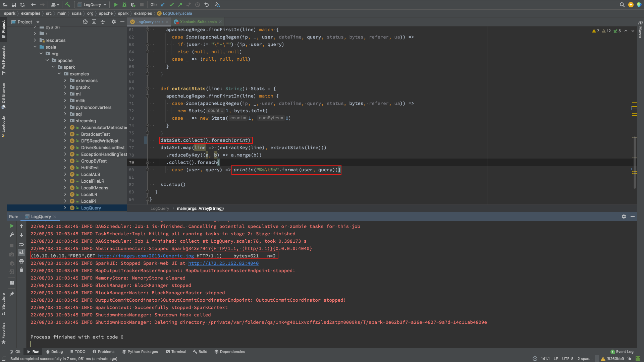Click the locate target icon in Project panel
Viewport: 644px width, 362px height.
85,22
